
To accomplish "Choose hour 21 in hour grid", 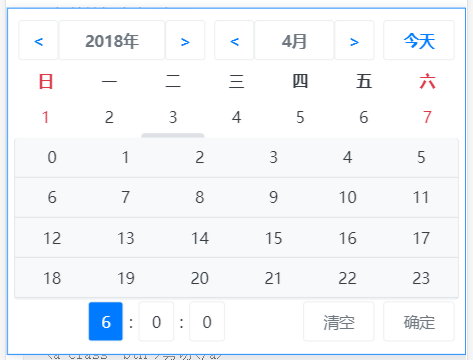I will coord(274,278).
